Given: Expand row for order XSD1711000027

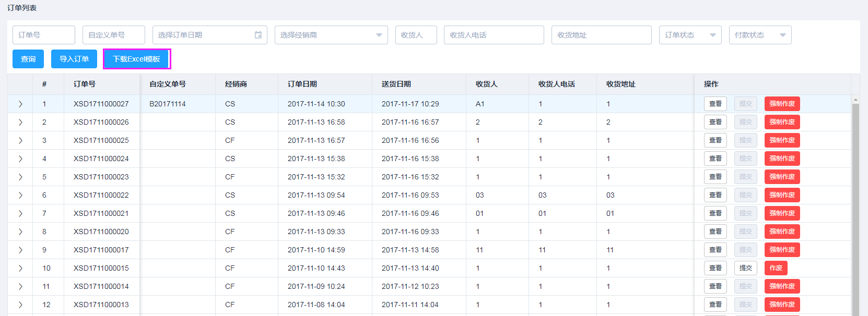Looking at the screenshot, I should coord(20,104).
